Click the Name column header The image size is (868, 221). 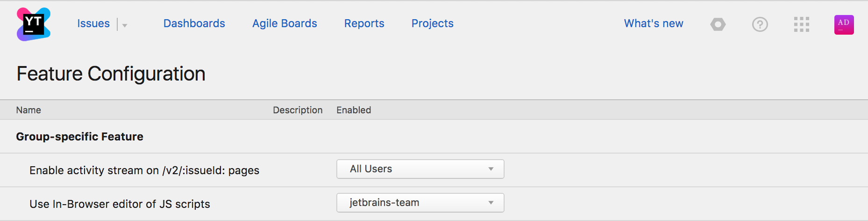click(x=28, y=110)
